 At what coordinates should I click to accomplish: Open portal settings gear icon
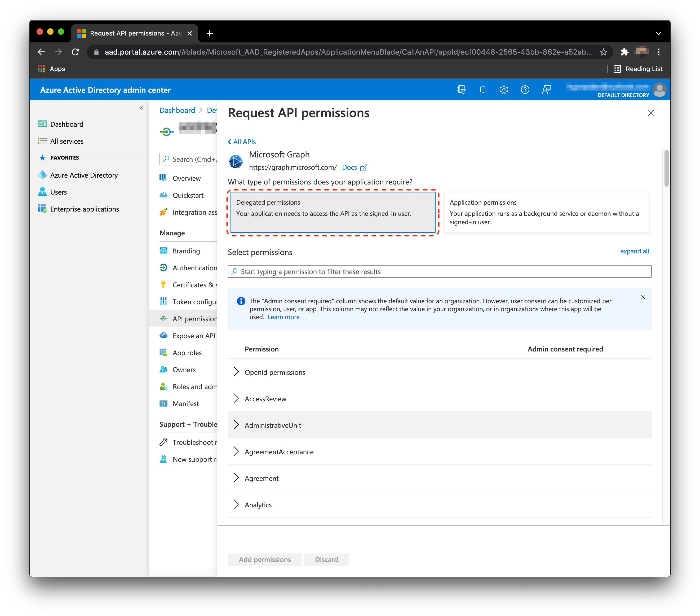pyautogui.click(x=504, y=90)
